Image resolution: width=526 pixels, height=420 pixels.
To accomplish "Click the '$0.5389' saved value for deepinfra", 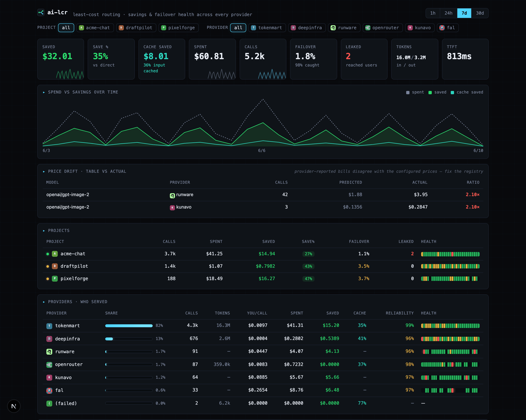I will pyautogui.click(x=330, y=339).
